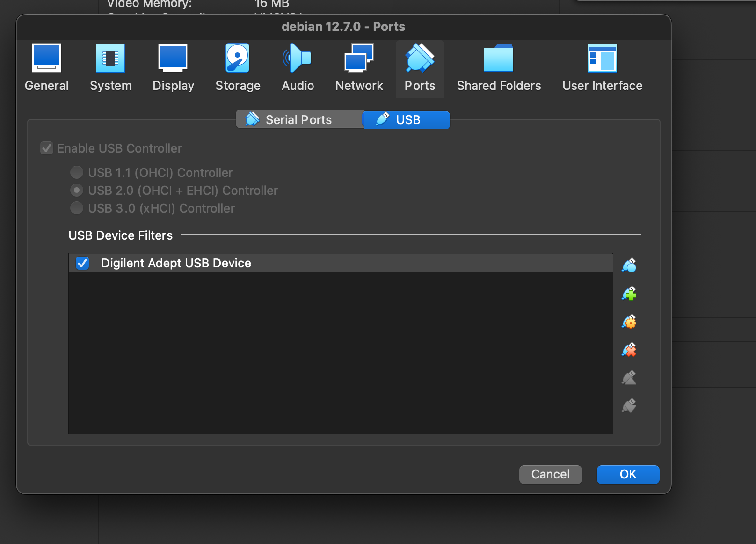Uncheck the Digilent Adept USB Device filter
Image resolution: width=756 pixels, height=544 pixels.
82,263
